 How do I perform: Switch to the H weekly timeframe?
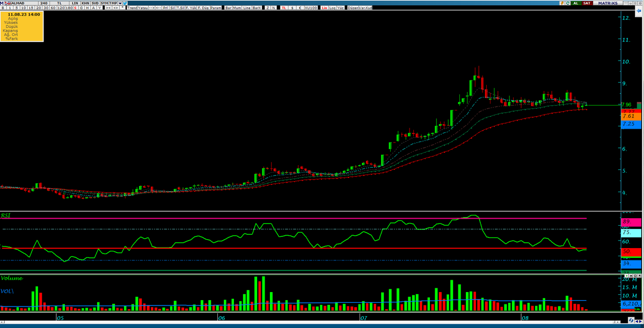pos(87,9)
